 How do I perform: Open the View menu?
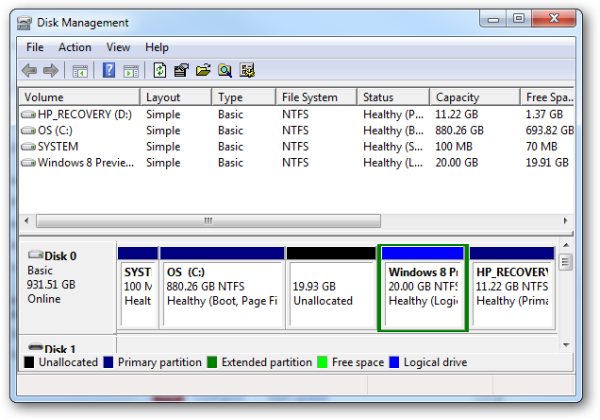click(x=118, y=47)
